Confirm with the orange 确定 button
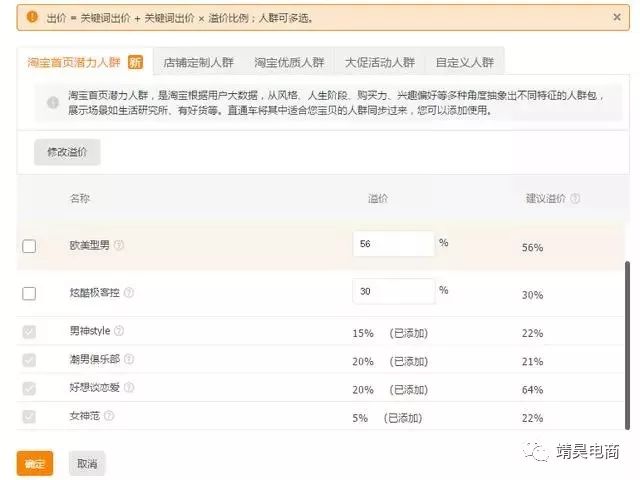640x480 pixels. click(x=35, y=464)
